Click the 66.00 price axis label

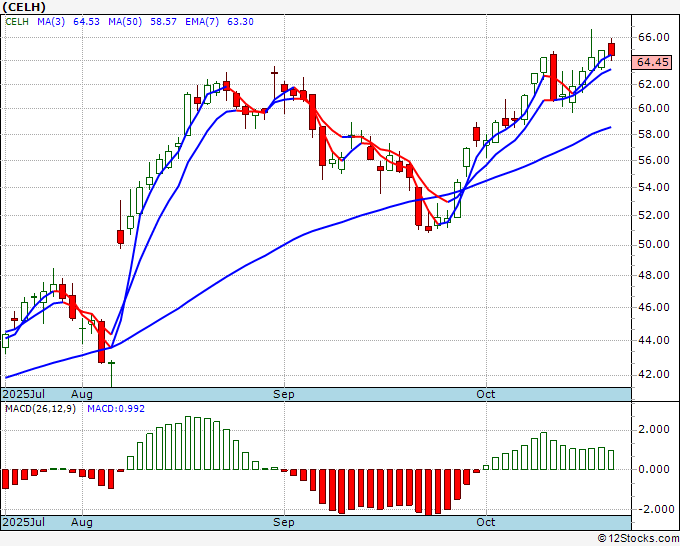click(654, 38)
